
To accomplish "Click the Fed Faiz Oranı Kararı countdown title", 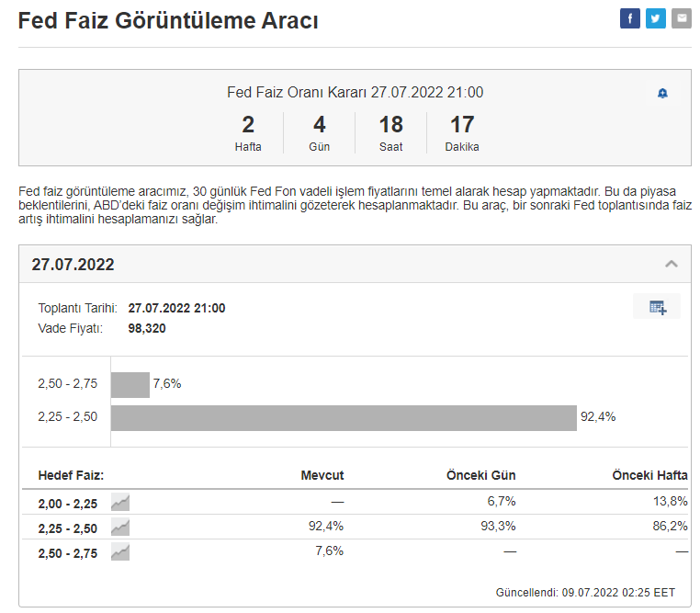I will (355, 92).
